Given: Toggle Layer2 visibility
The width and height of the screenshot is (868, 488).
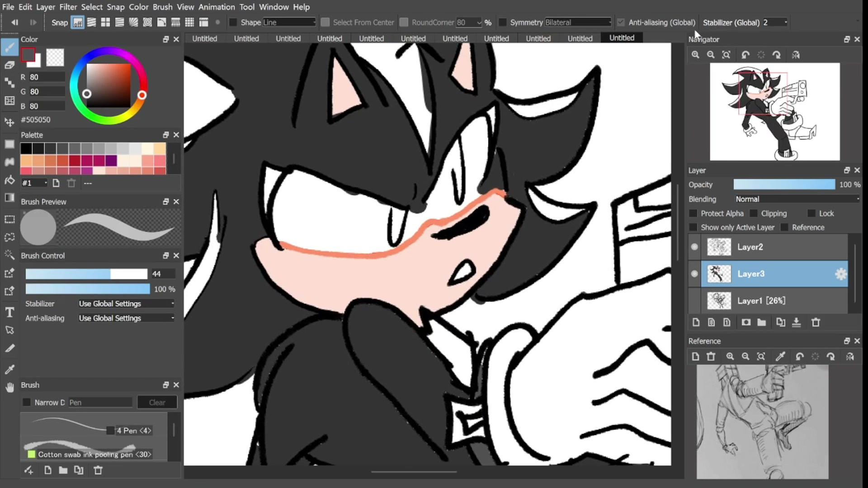Looking at the screenshot, I should coord(694,247).
